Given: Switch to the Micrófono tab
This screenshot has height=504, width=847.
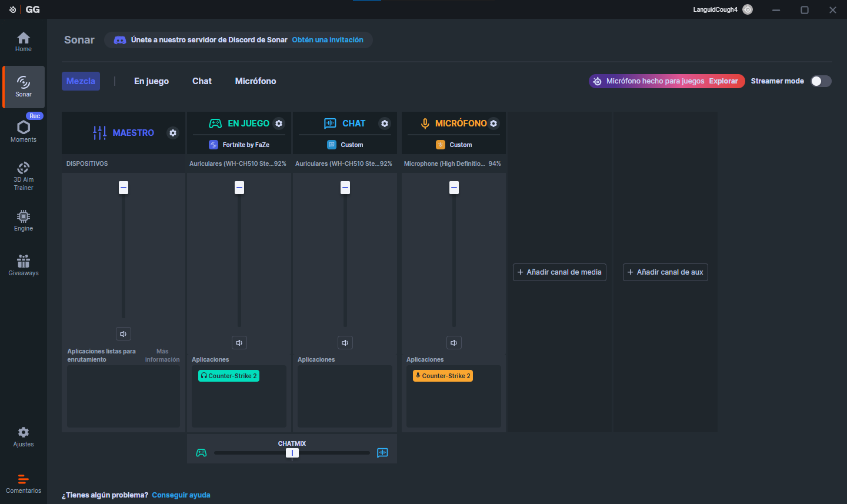Looking at the screenshot, I should point(255,81).
